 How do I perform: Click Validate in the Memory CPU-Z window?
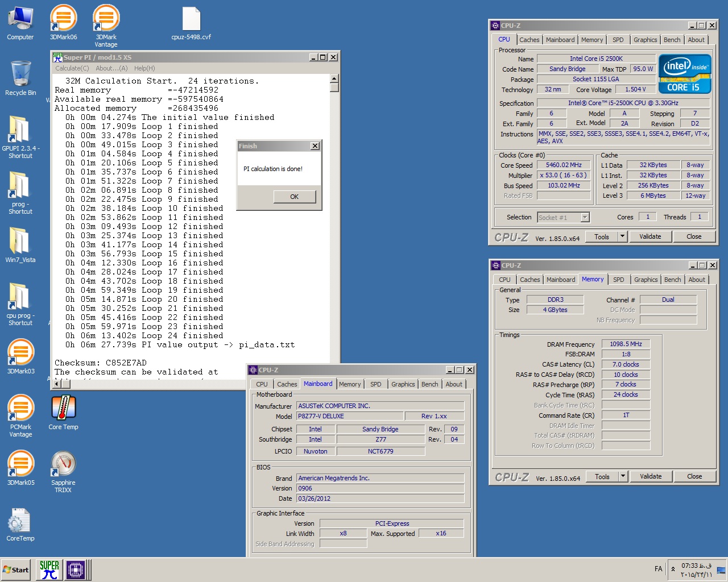point(651,477)
